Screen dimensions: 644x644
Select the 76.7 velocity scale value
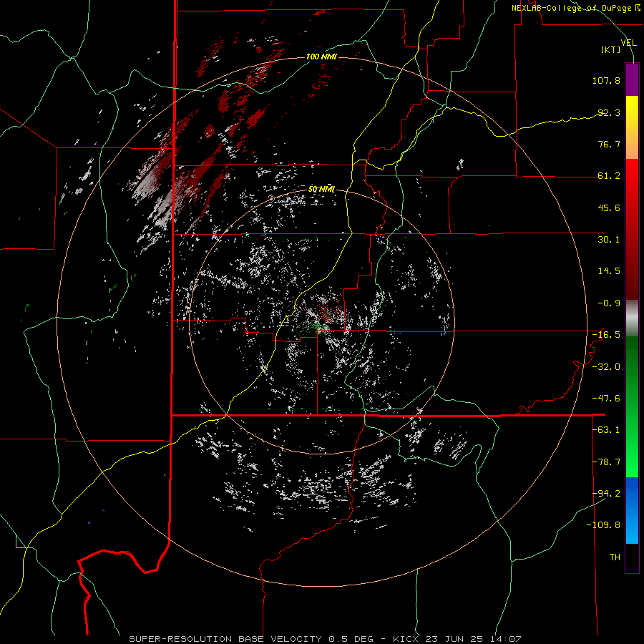click(x=609, y=144)
